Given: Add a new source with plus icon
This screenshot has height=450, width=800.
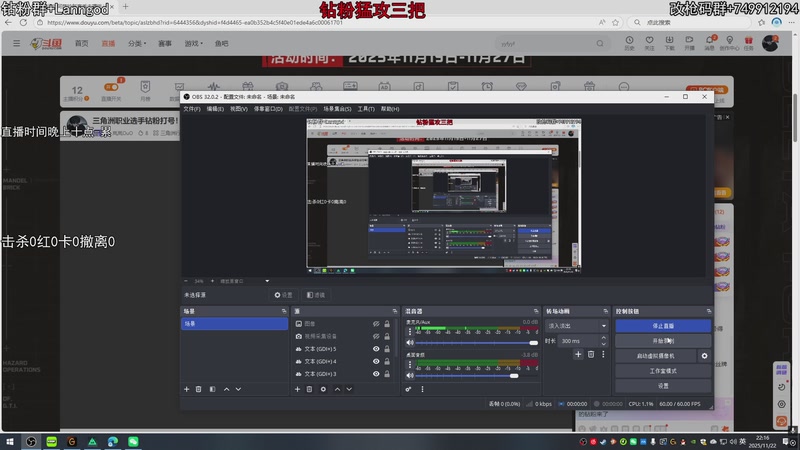Looking at the screenshot, I should pyautogui.click(x=297, y=389).
